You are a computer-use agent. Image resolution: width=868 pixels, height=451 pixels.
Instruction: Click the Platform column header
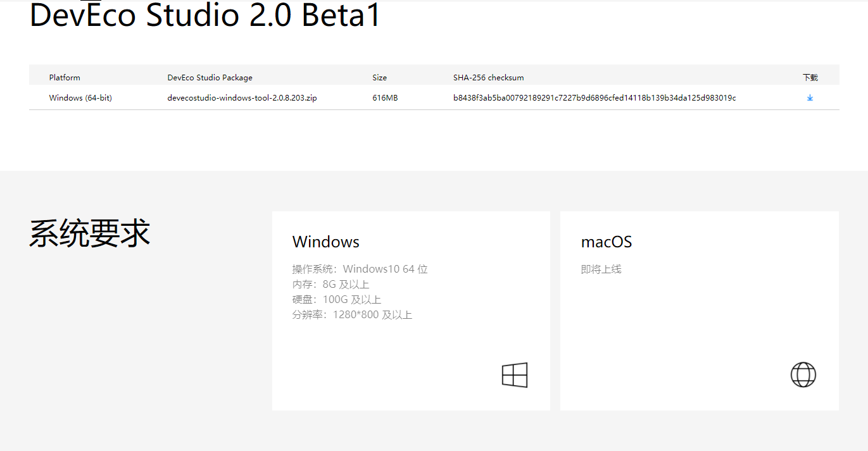[x=65, y=78]
